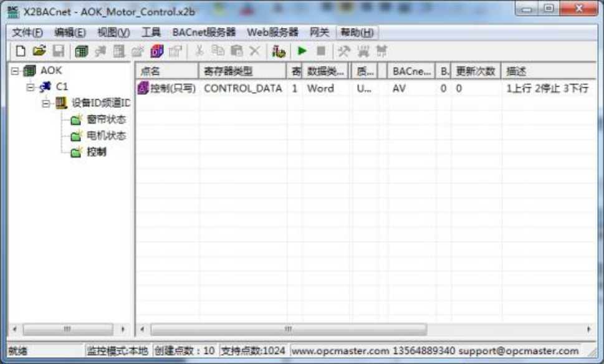Image resolution: width=604 pixels, height=364 pixels.
Task: Click the last greyed toolbar icon
Action: [381, 51]
